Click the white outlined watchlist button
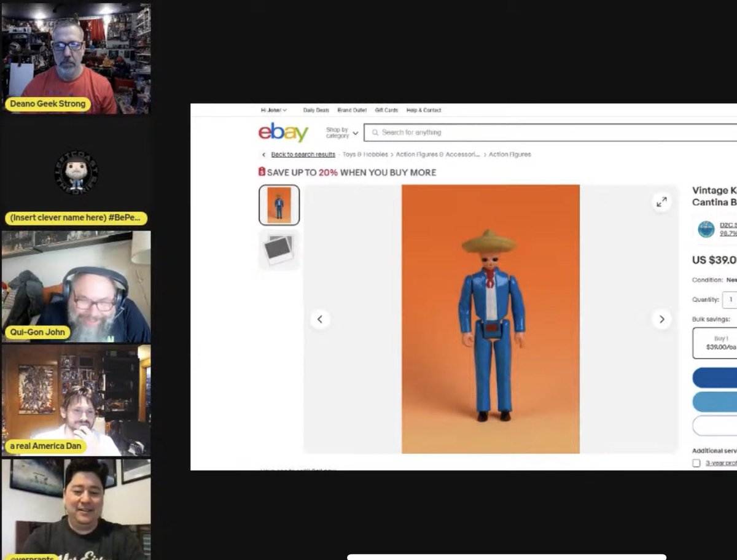737x560 pixels. (715, 426)
